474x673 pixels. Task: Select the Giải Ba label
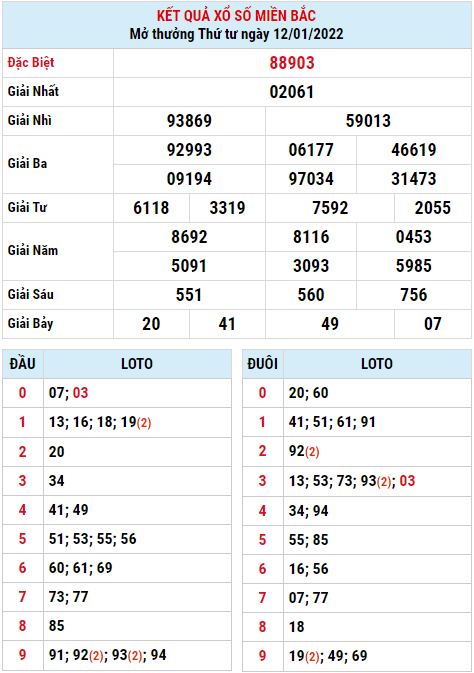click(x=27, y=164)
